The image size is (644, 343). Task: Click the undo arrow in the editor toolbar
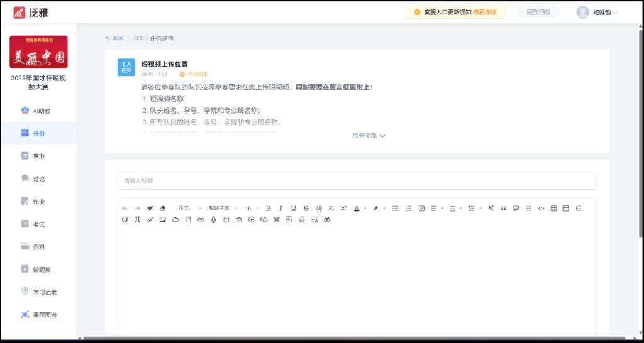click(x=125, y=209)
